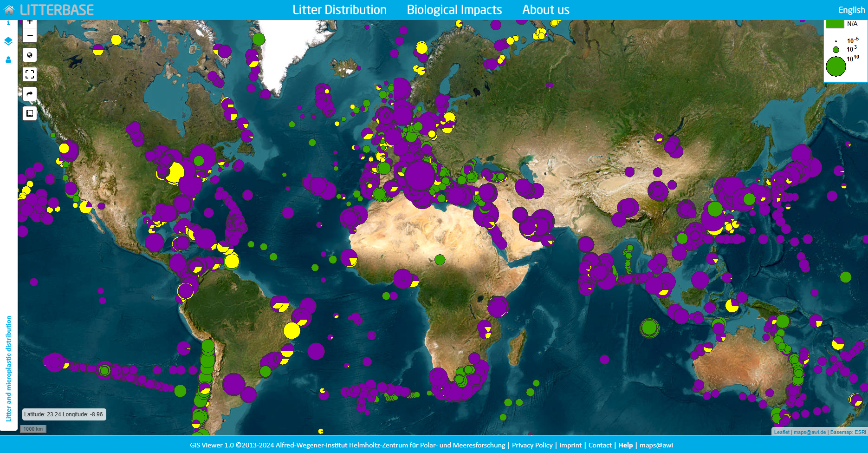Image resolution: width=868 pixels, height=453 pixels.
Task: Open the Imprint footer link
Action: [x=570, y=445]
